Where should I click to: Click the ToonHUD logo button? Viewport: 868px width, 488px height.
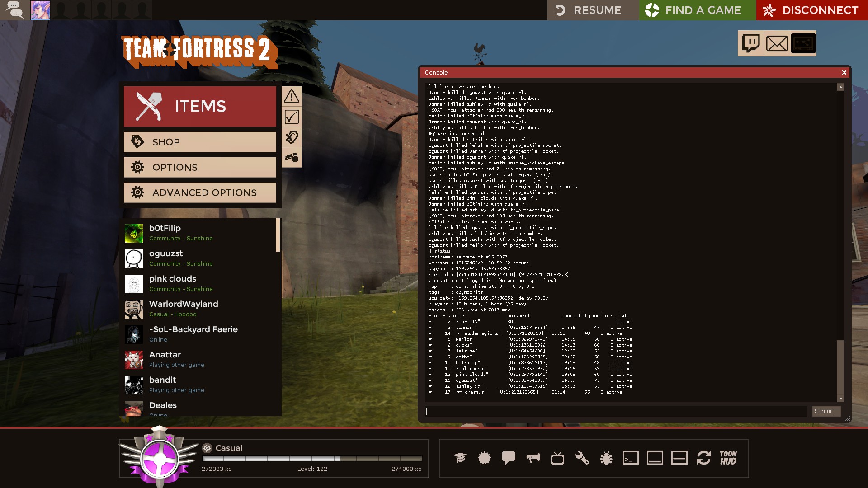(728, 458)
